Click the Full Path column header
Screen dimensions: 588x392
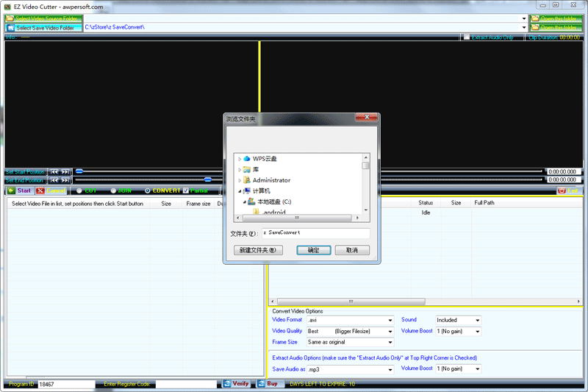(x=484, y=202)
